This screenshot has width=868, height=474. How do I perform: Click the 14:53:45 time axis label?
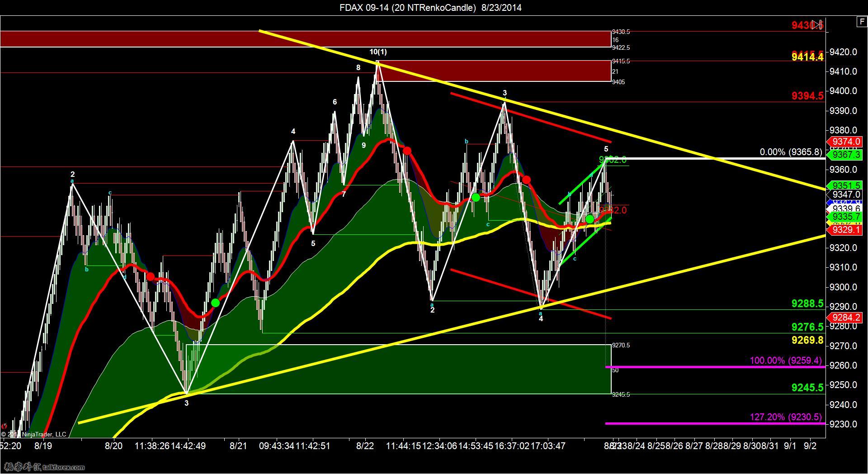[x=476, y=446]
